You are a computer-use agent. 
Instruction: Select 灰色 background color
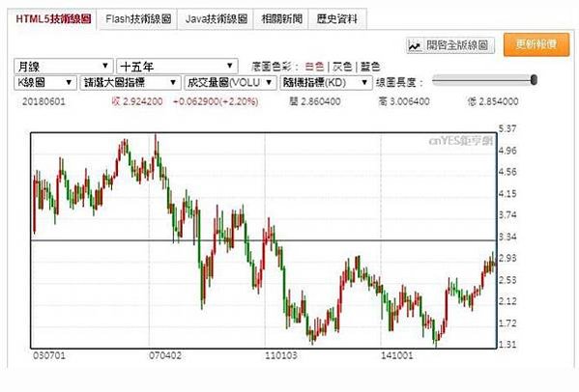point(342,67)
